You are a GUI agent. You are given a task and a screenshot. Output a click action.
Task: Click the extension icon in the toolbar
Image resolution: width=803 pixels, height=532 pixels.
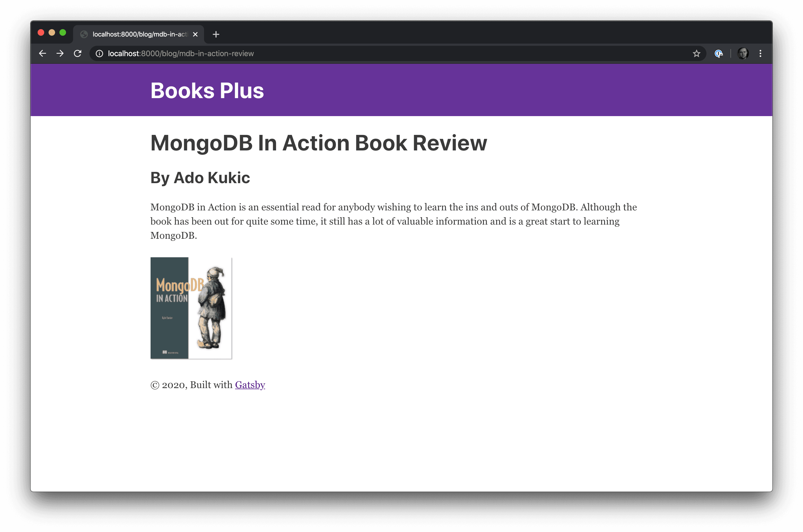click(x=719, y=53)
